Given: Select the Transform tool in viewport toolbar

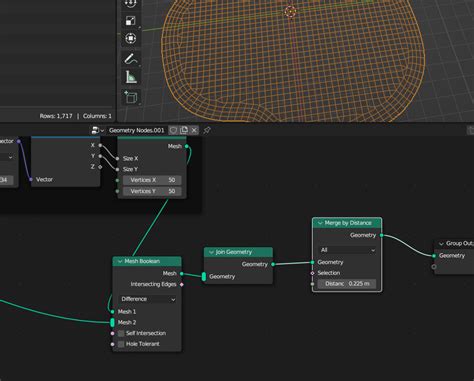Looking at the screenshot, I should [x=130, y=38].
